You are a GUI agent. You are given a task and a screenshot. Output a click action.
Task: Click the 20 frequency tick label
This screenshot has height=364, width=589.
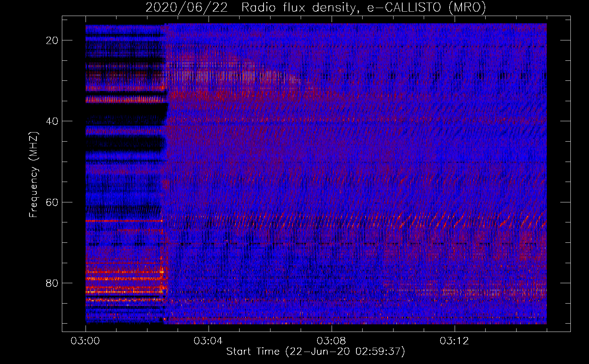52,40
